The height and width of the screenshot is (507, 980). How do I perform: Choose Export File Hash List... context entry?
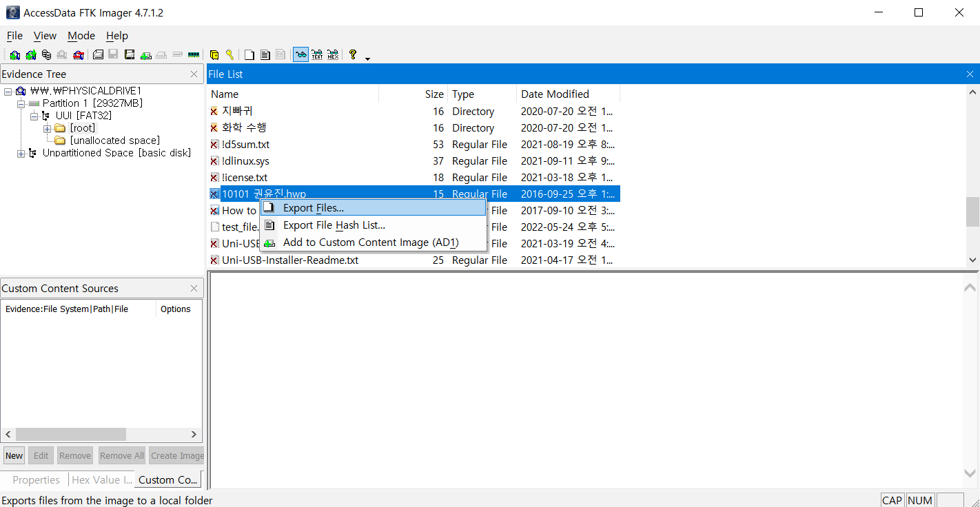[x=373, y=225]
